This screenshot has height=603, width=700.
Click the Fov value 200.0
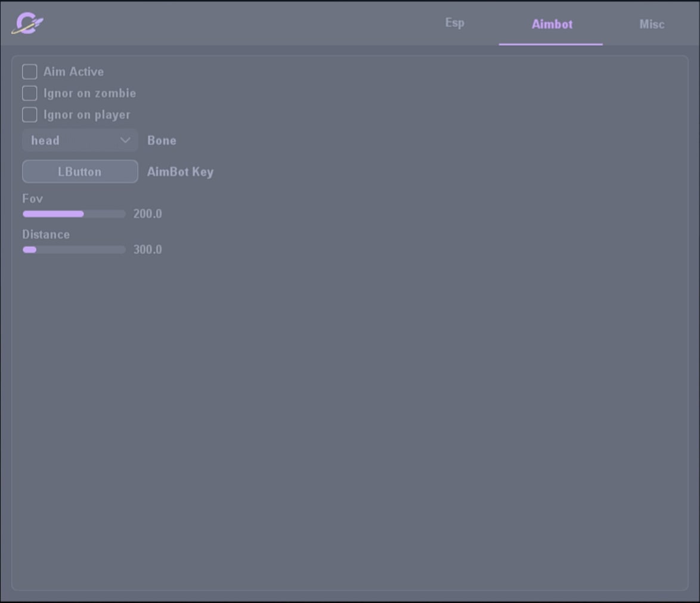click(147, 214)
